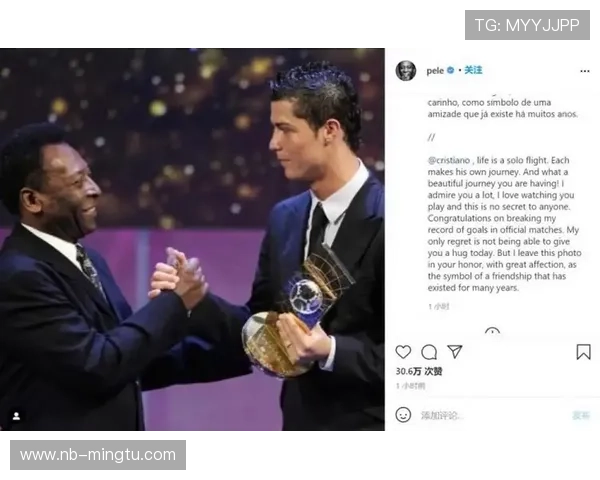
Task: View the 30.6万 次赞 likes list
Action: 419,371
